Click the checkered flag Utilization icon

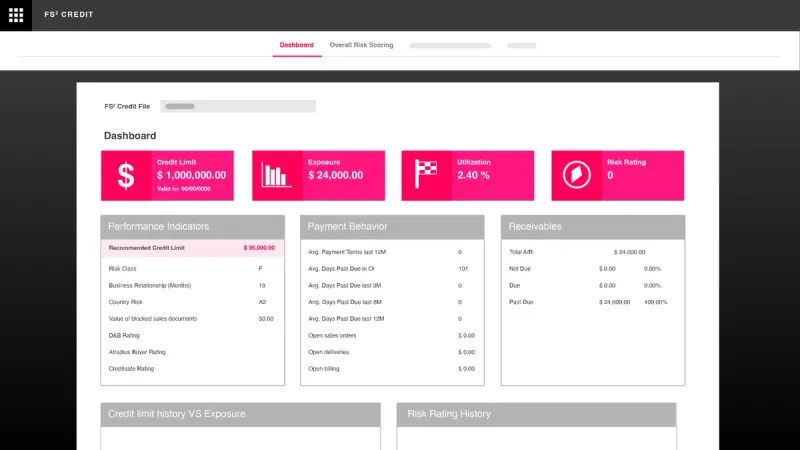coord(426,174)
